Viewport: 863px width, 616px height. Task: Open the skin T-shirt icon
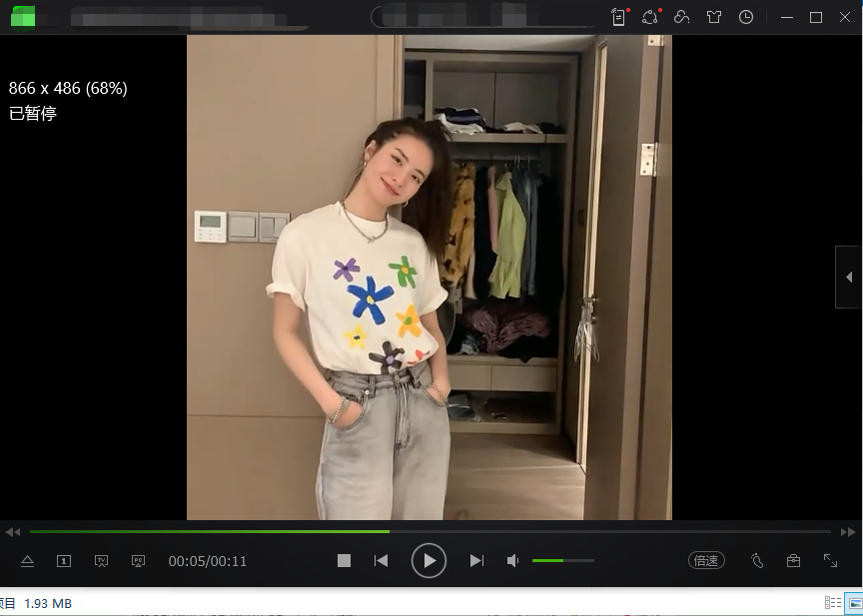click(x=714, y=17)
